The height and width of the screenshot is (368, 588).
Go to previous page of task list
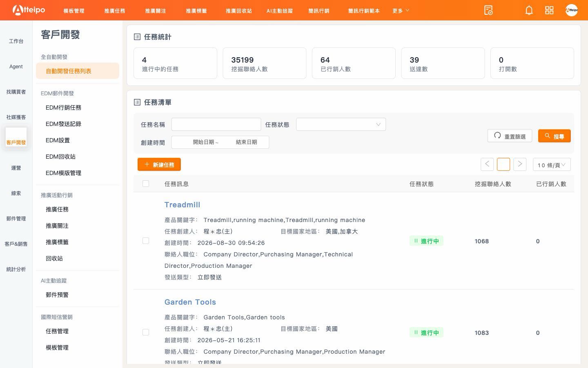point(487,164)
